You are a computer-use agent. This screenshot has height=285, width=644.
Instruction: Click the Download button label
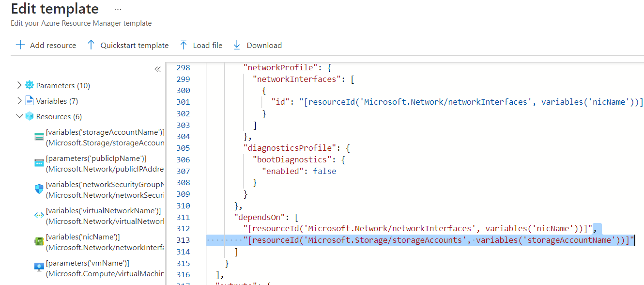tap(264, 45)
